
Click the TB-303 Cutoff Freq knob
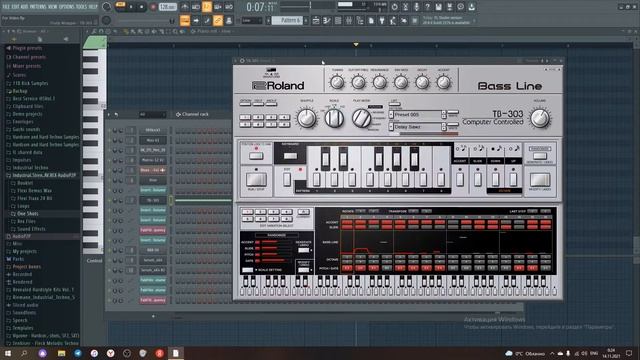click(358, 82)
